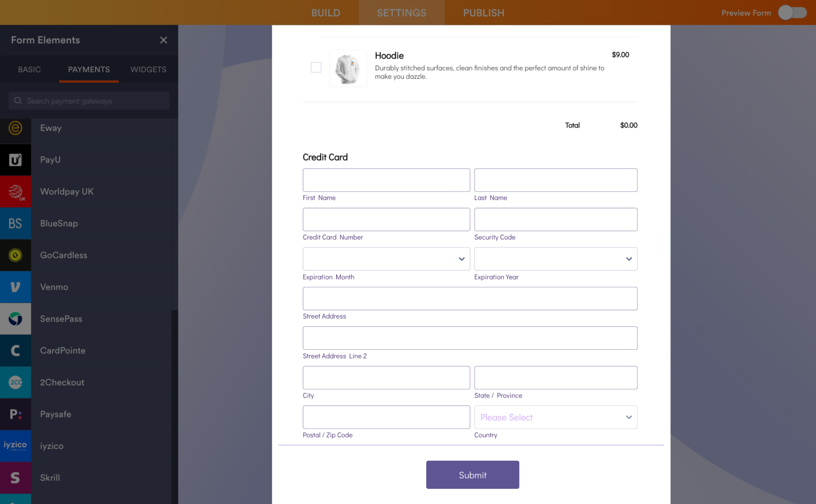
Task: Switch to the PUBLISH tab
Action: tap(484, 12)
